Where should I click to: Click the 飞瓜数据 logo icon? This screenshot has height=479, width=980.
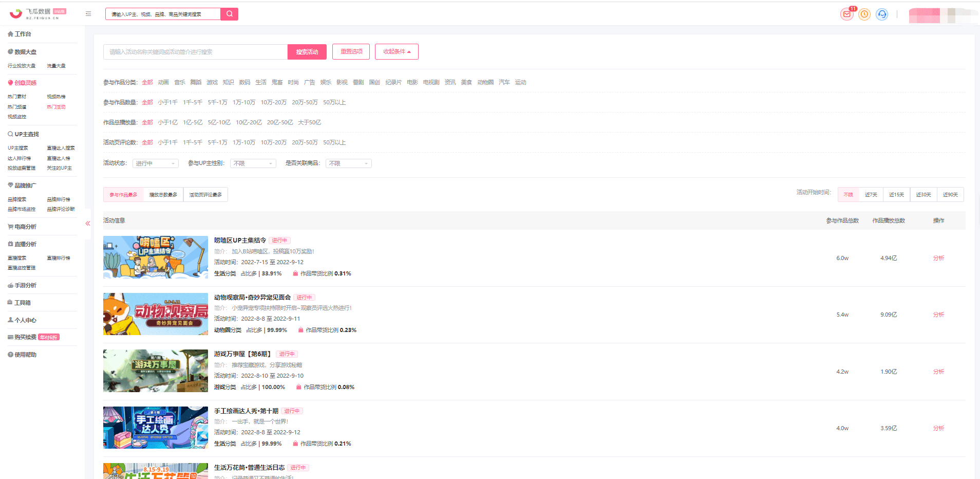point(16,14)
